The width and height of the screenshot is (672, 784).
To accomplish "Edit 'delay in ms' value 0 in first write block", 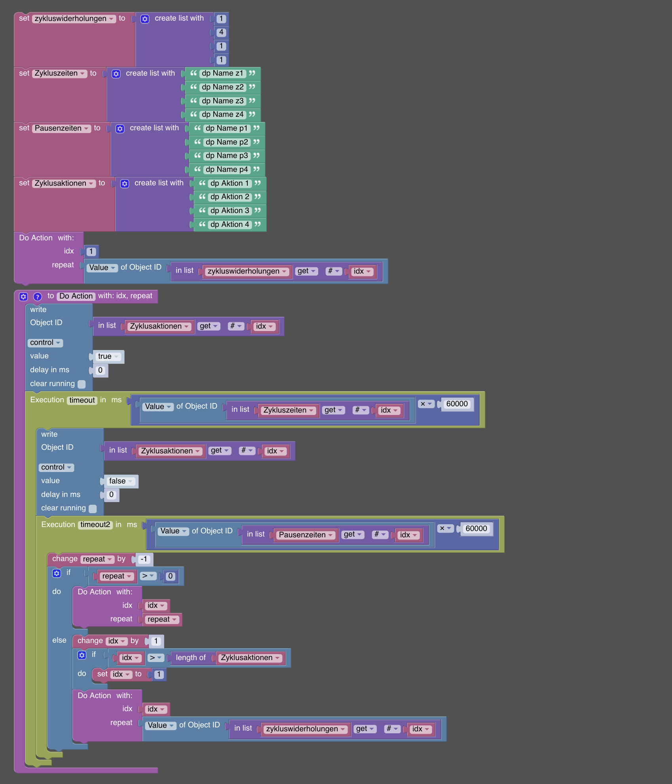I will pos(100,370).
